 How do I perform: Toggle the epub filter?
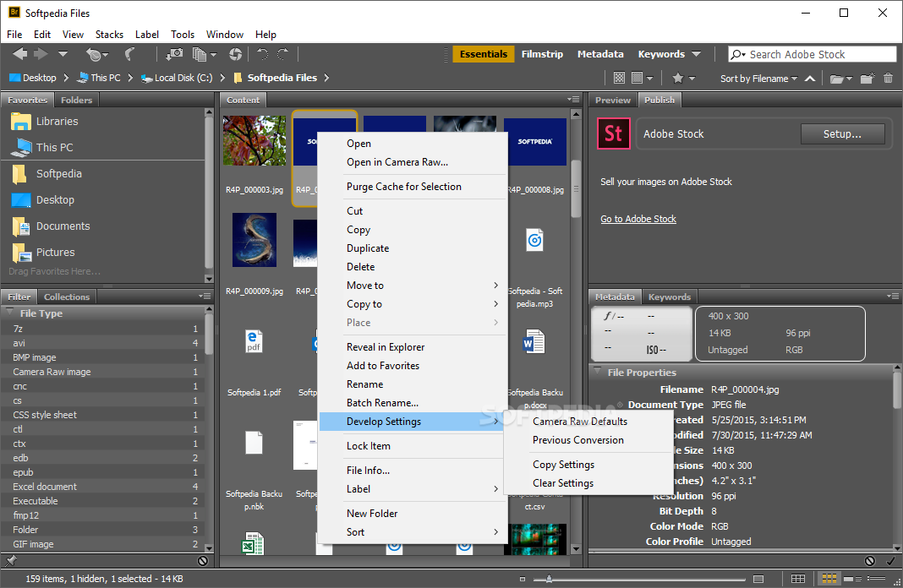[104, 472]
